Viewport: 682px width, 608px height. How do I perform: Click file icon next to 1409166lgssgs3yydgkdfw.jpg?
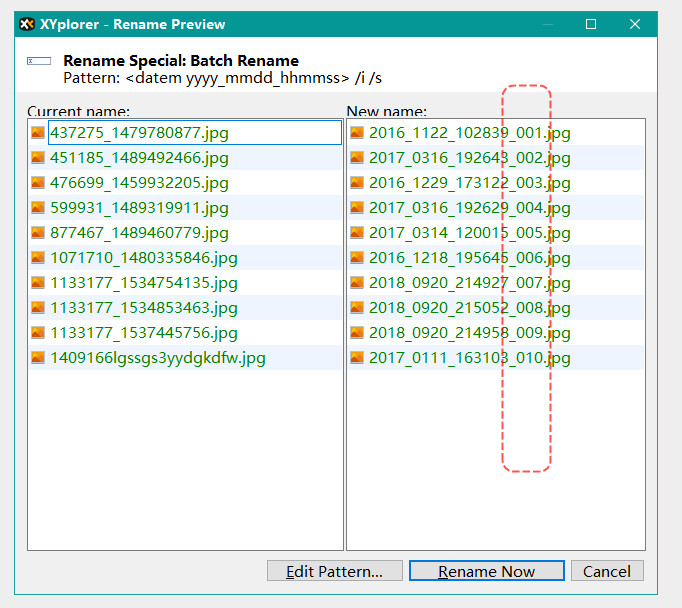pos(38,357)
